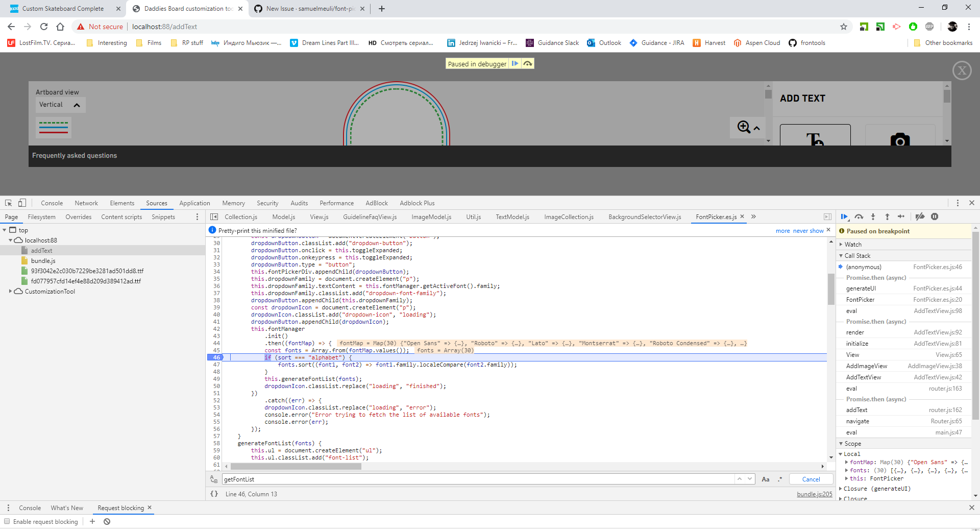Toggle match case in search bar

766,479
